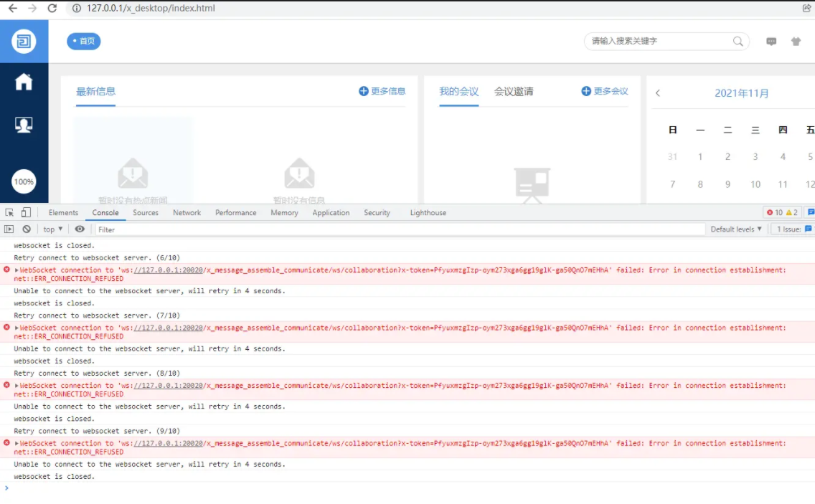Select calendar date 10
The width and height of the screenshot is (815, 504).
pos(755,184)
